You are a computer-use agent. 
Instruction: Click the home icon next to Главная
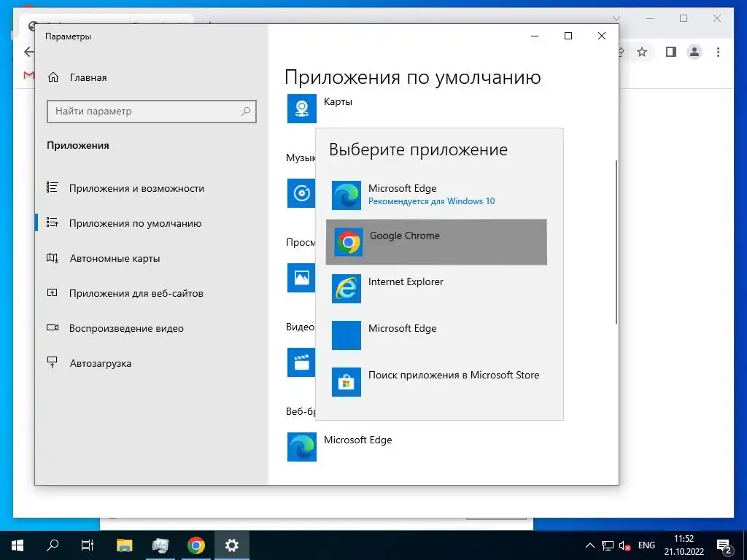(53, 77)
